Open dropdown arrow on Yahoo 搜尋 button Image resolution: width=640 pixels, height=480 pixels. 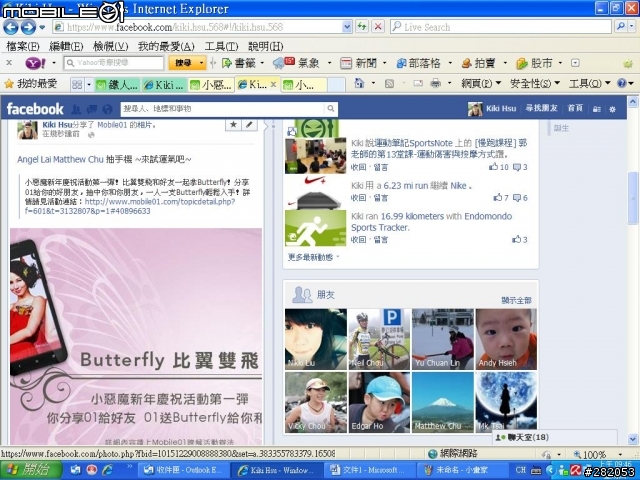pyautogui.click(x=202, y=63)
